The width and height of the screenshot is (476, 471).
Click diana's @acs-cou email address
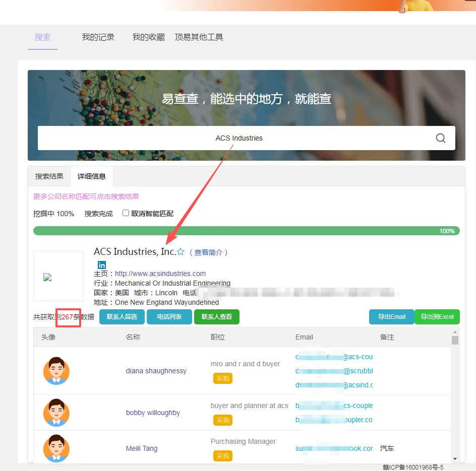(x=334, y=357)
